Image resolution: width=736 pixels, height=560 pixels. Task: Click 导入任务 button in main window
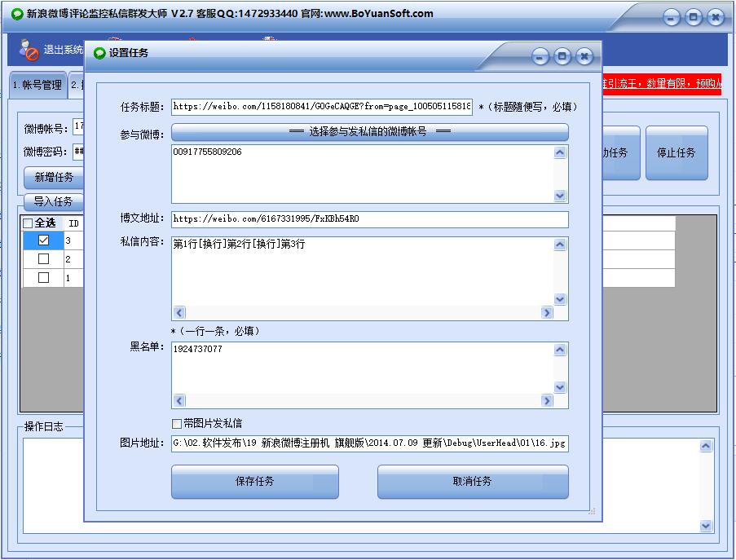click(x=54, y=202)
